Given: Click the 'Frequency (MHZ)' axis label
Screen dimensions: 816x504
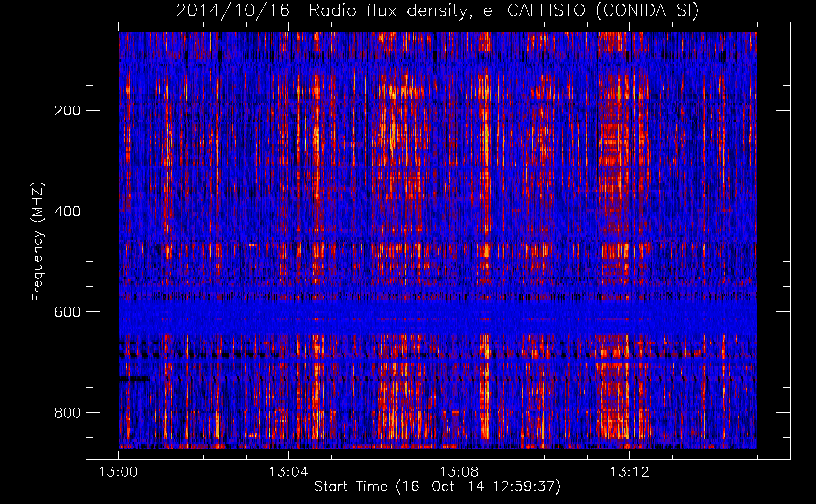Looking at the screenshot, I should [x=37, y=242].
